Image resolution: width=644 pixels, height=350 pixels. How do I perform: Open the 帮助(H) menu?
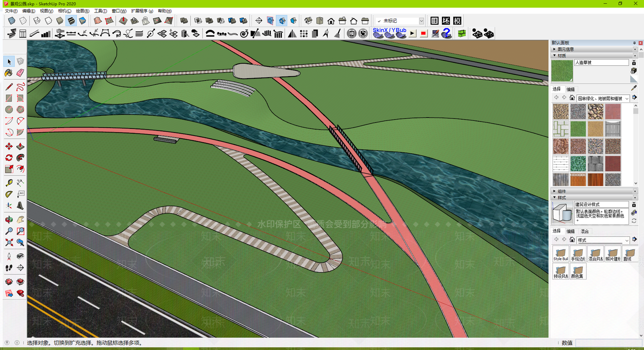(165, 11)
